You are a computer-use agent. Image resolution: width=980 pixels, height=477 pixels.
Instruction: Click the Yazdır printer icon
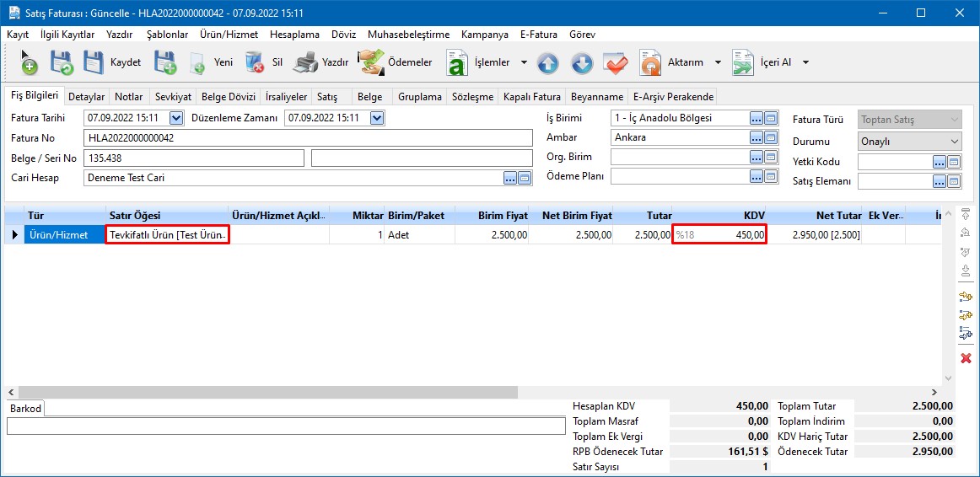304,62
